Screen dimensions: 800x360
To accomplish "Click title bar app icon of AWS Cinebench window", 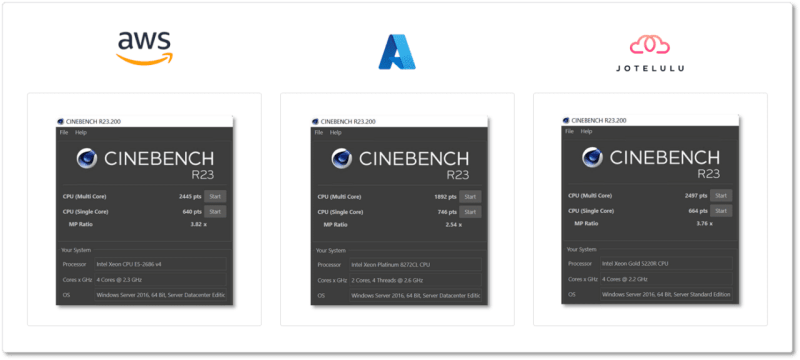I will [61, 121].
